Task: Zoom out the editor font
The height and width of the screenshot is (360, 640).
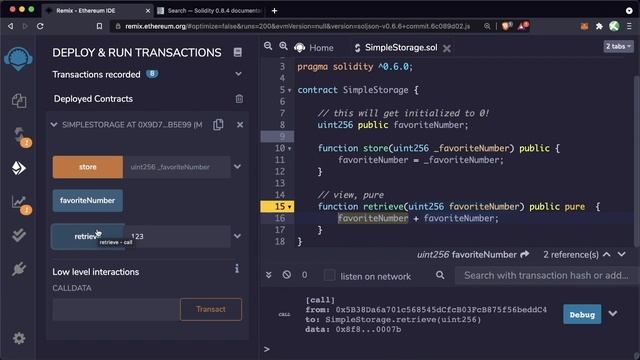Action: click(x=268, y=47)
